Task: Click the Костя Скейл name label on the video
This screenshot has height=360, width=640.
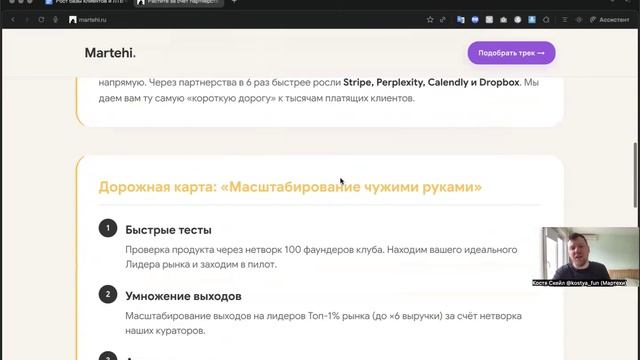Action: 579,283
